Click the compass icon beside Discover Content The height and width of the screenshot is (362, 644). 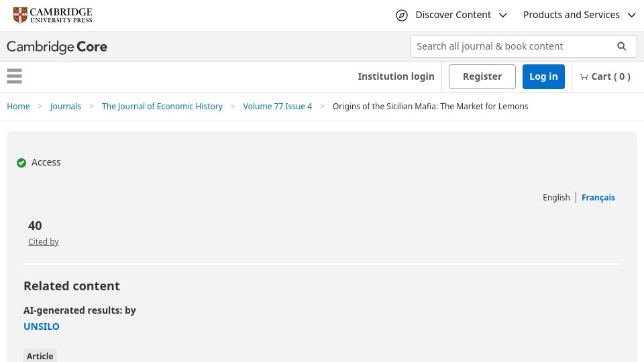401,15
